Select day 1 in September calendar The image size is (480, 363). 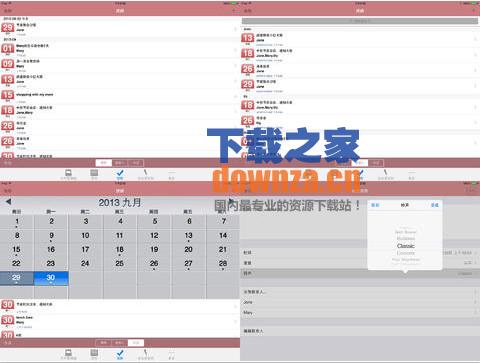17,221
